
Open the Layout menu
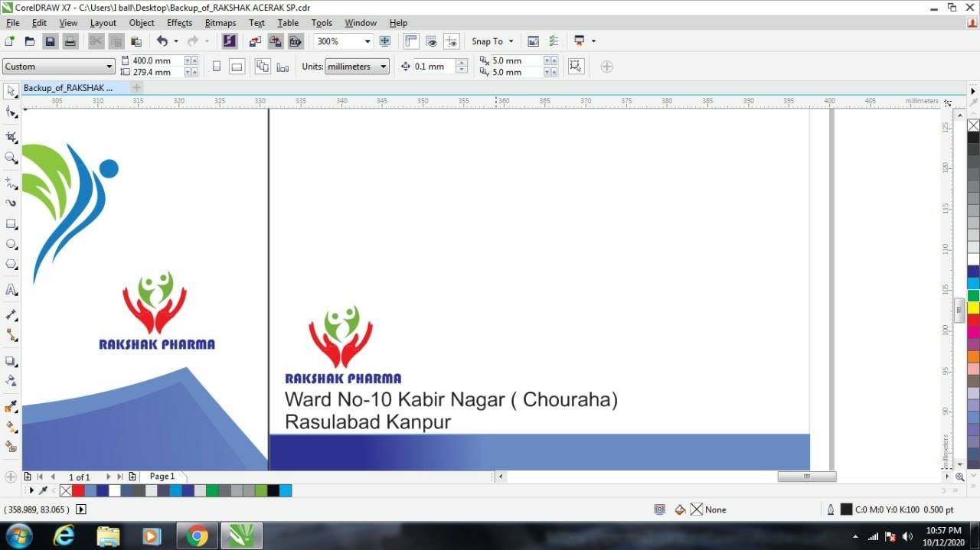pyautogui.click(x=103, y=23)
